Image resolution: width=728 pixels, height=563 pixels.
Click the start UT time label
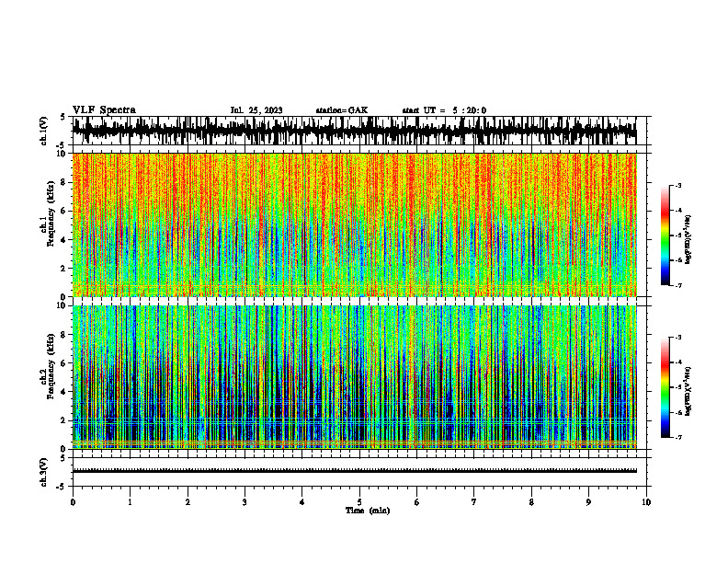[x=444, y=110]
